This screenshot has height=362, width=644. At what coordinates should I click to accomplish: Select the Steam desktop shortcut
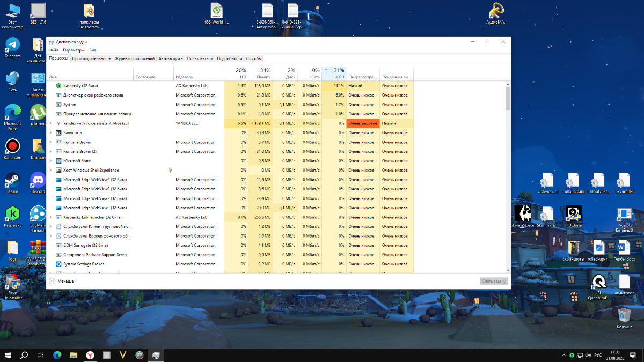[x=12, y=182]
